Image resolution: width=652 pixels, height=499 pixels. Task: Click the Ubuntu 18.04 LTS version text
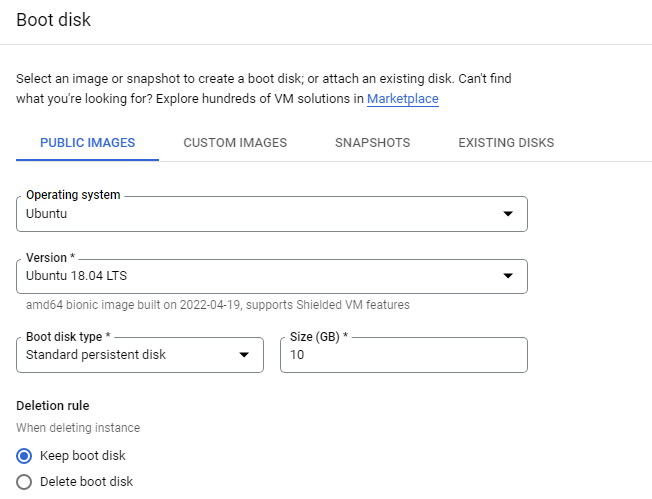77,276
